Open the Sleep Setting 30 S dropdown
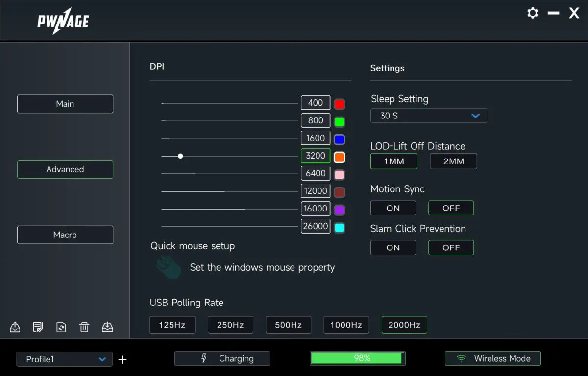The width and height of the screenshot is (588, 376). tap(429, 116)
